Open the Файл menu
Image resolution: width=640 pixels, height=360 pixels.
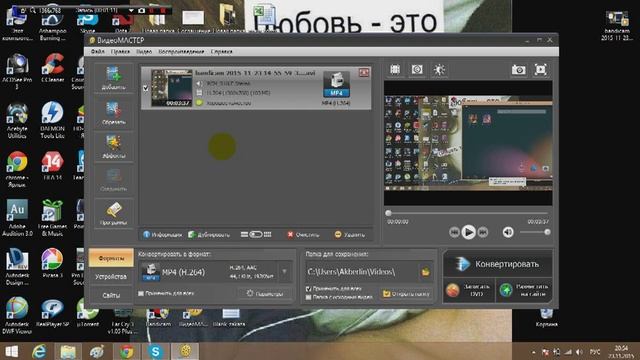[x=97, y=52]
